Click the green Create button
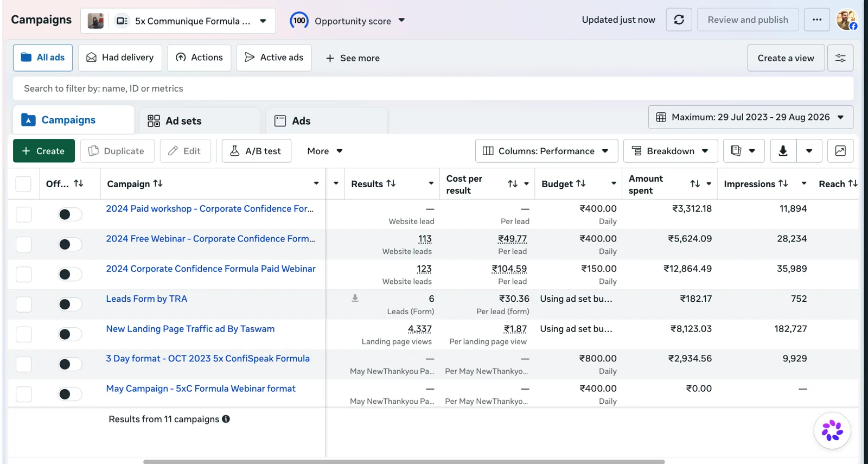This screenshot has height=464, width=868. (44, 151)
